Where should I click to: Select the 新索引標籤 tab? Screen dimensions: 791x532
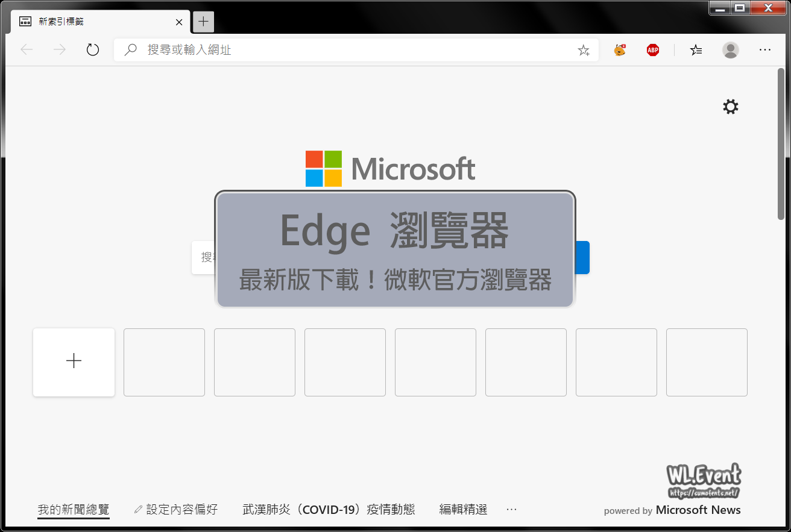(x=100, y=22)
